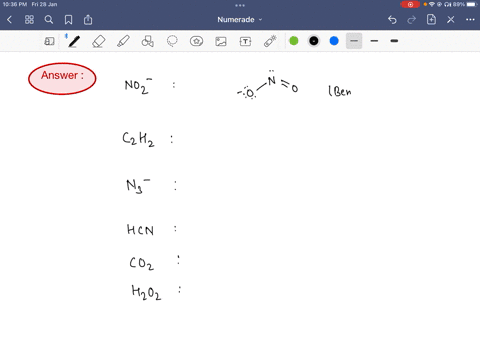The image size is (480, 360).
Task: Bookmark this page
Action: pos(68,20)
